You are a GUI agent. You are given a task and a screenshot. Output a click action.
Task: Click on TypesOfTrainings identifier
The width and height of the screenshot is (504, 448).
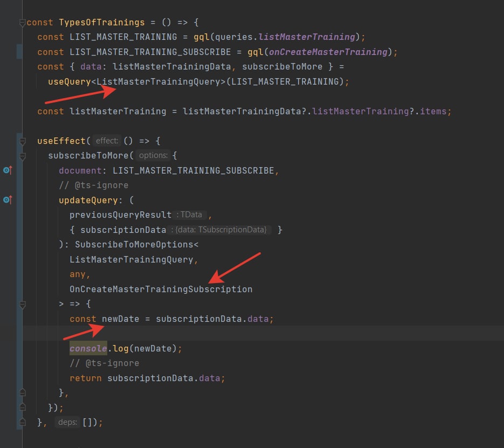click(x=102, y=23)
